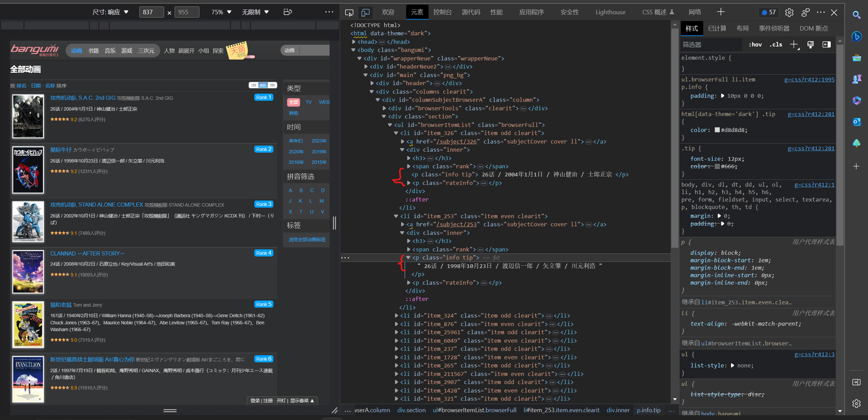Open the Bing chat sidebar icon
The width and height of the screenshot is (868, 420).
point(856,36)
